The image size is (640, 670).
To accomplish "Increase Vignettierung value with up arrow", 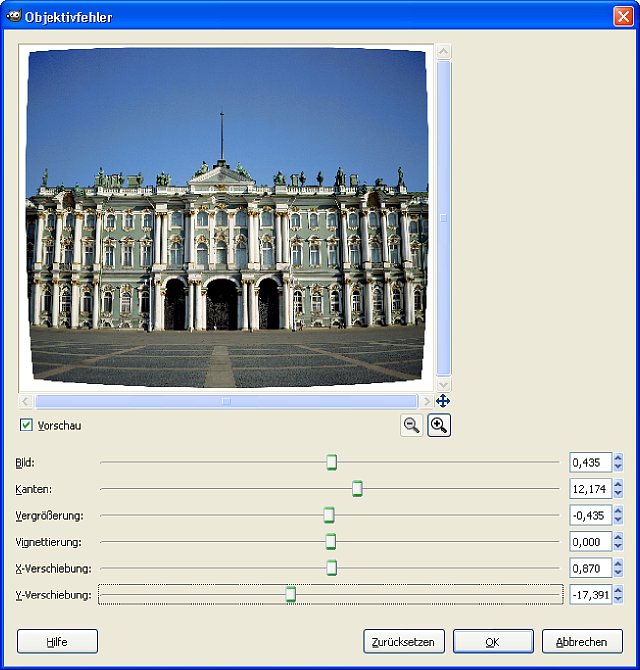I will [x=618, y=537].
